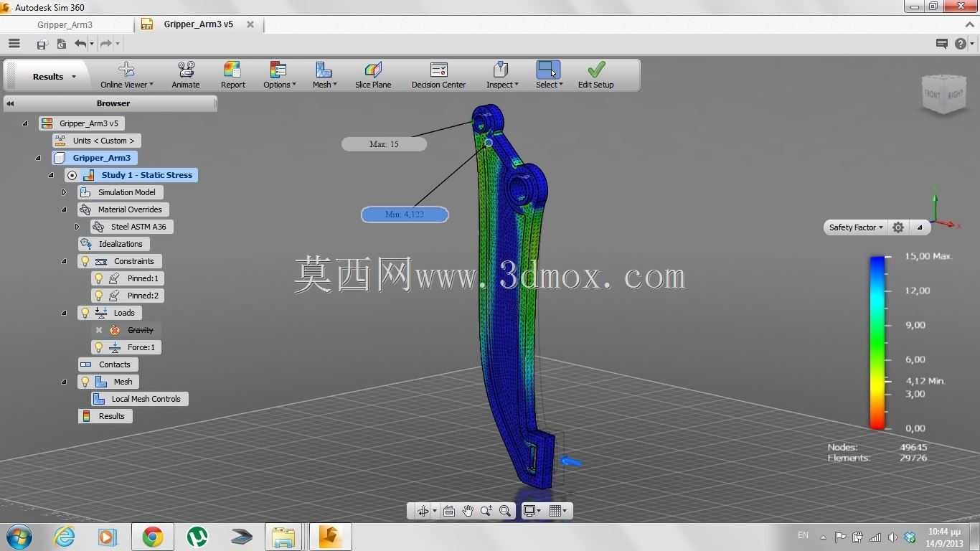The height and width of the screenshot is (551, 980).
Task: Click the volume speaker tray icon
Action: [892, 537]
